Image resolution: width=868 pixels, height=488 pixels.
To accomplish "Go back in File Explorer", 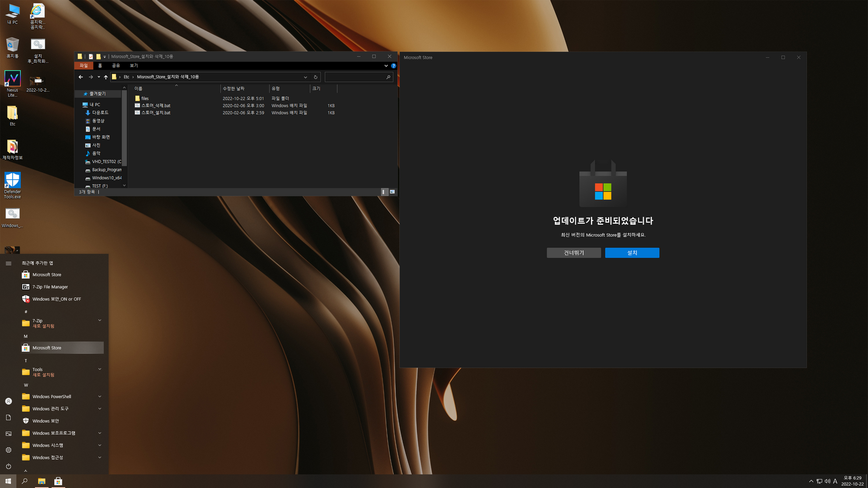I will pyautogui.click(x=81, y=77).
